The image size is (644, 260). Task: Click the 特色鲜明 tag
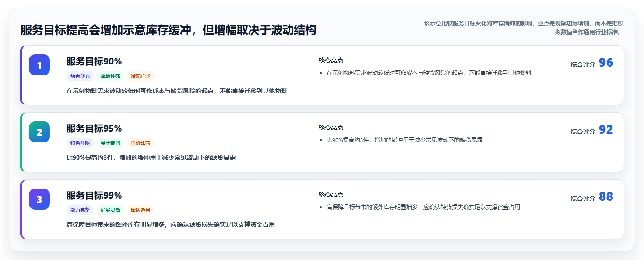pos(80,143)
